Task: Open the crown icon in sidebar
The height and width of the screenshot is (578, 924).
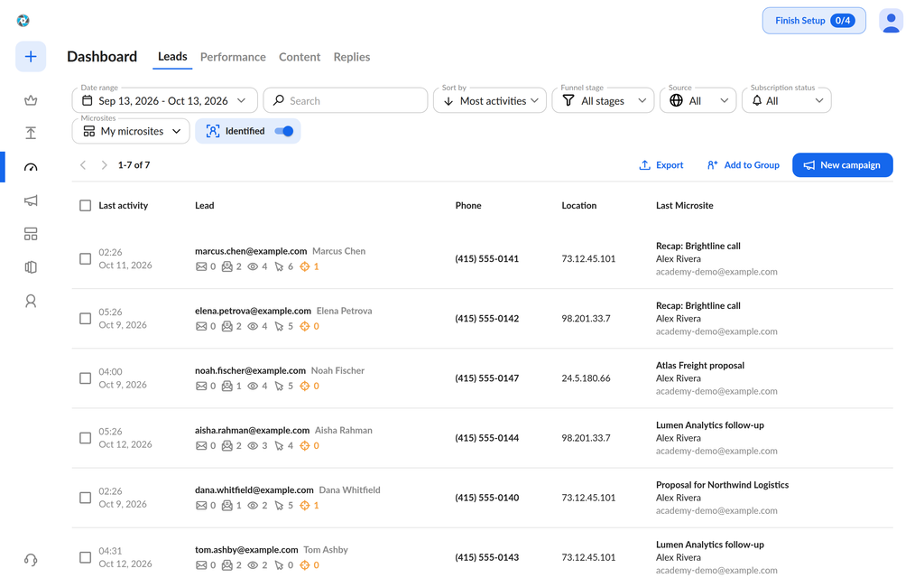Action: (x=31, y=100)
